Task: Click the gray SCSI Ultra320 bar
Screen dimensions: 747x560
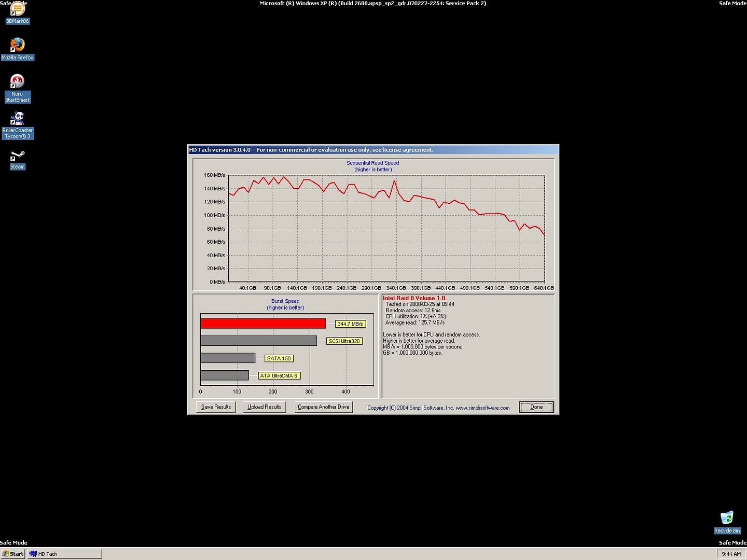Action: pos(259,341)
